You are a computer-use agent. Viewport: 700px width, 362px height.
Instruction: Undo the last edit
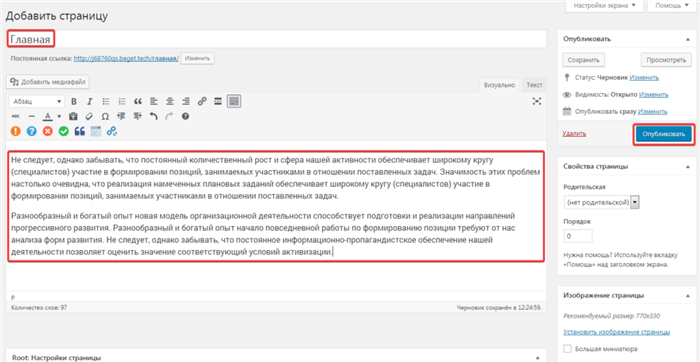pos(153,117)
